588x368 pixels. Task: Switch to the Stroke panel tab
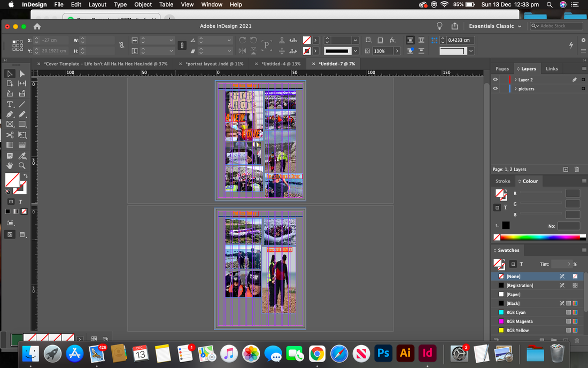coord(502,181)
